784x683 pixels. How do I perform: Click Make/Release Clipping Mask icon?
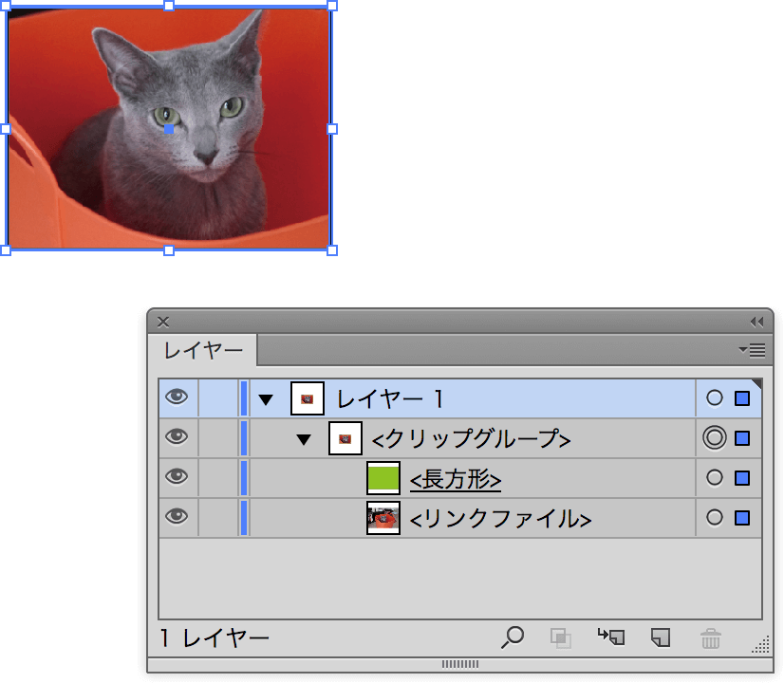561,638
